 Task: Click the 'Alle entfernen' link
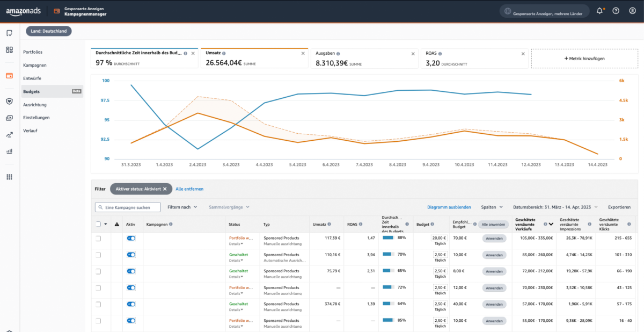[189, 189]
